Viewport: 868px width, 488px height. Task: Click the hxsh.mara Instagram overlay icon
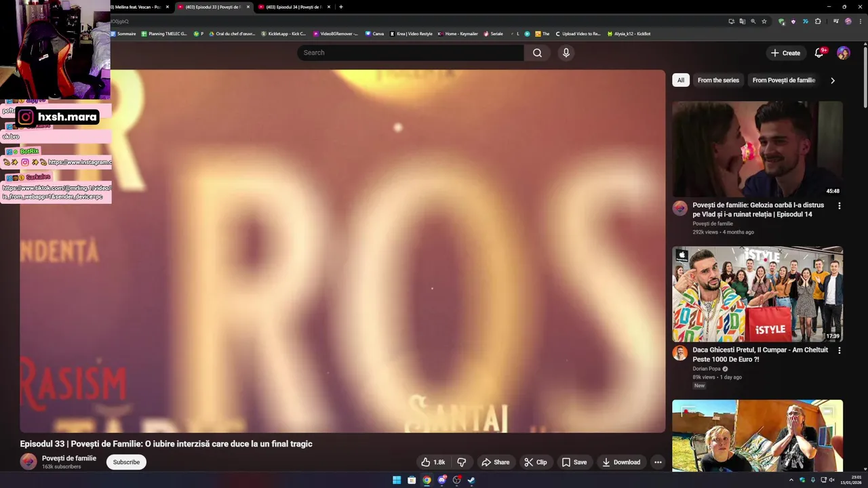[26, 117]
